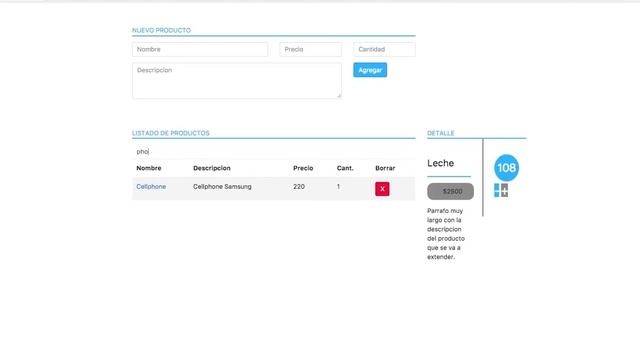This screenshot has width=640, height=360.
Task: Click the price cell showing 220
Action: [299, 187]
